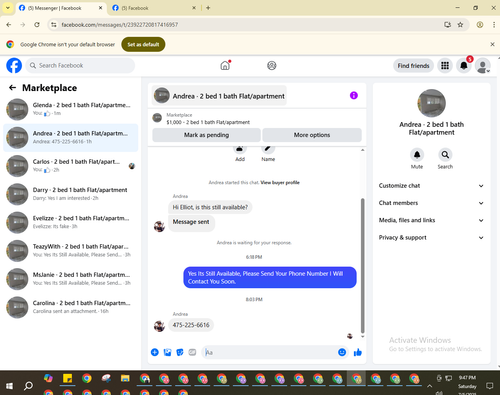Open Darry conversation in the list
Screen dimensions: 500x395
(71, 194)
